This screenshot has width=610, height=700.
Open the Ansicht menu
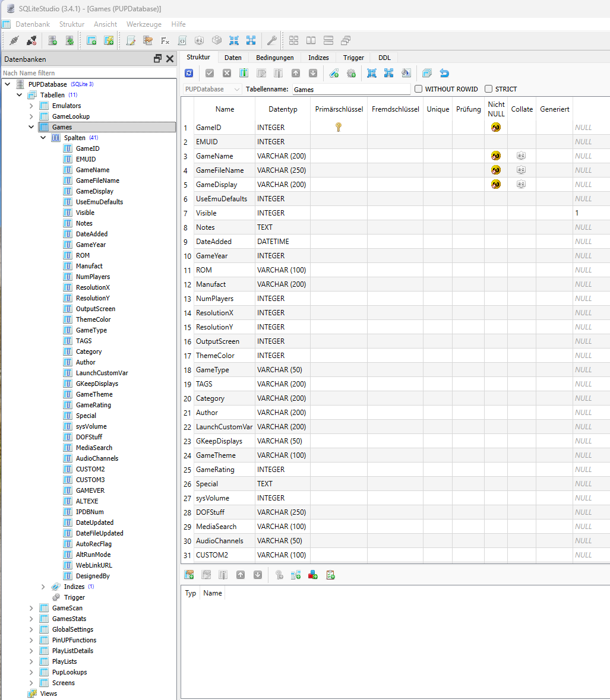point(105,24)
